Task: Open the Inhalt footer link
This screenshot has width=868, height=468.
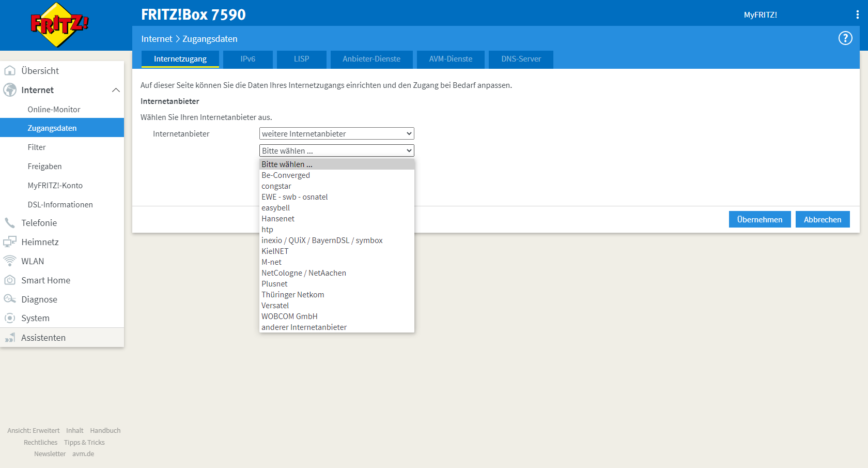Action: pyautogui.click(x=74, y=430)
